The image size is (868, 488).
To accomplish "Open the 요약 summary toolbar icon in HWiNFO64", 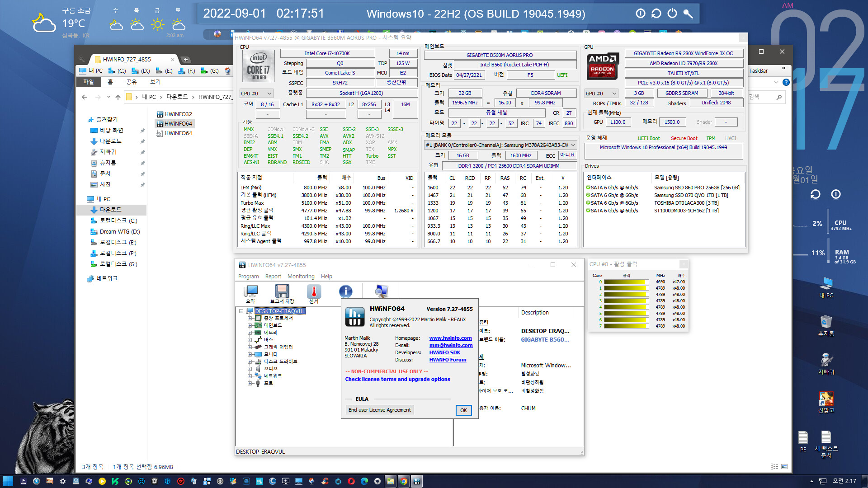I will click(x=250, y=294).
